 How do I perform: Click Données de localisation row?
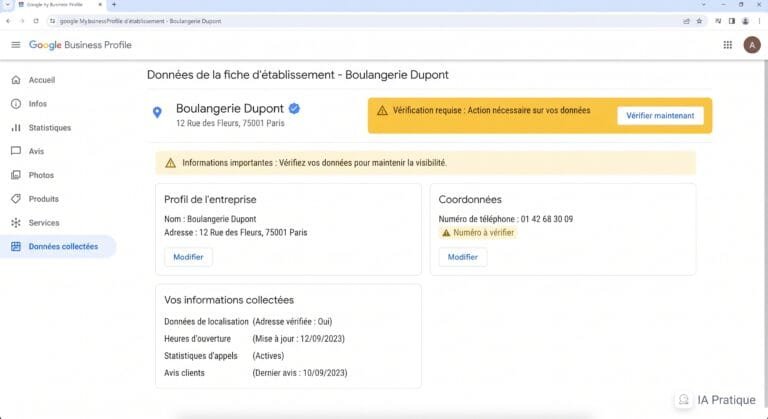pyautogui.click(x=248, y=321)
